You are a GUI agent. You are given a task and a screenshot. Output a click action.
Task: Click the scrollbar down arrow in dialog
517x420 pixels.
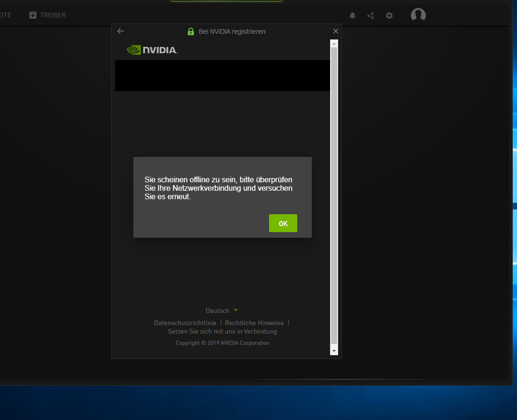334,351
